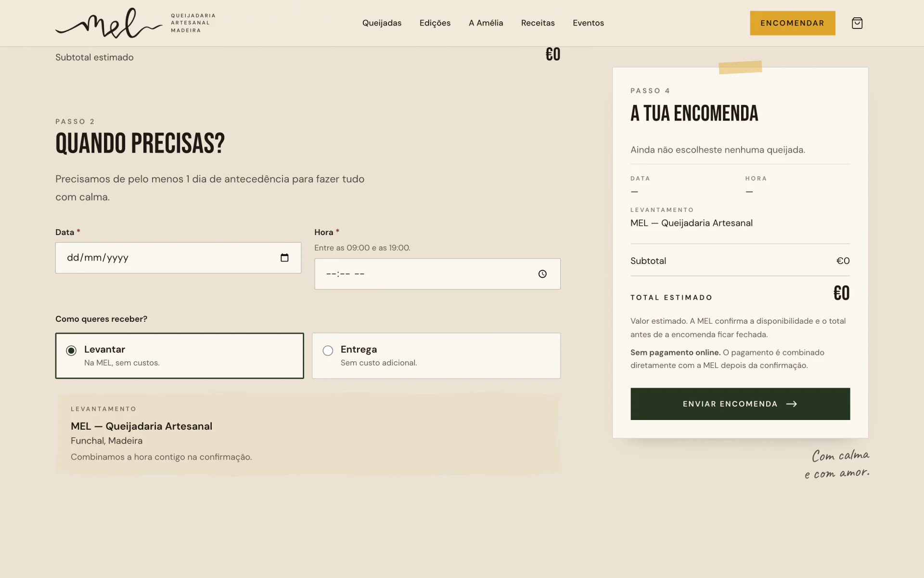Select the Levantar radio button
The width and height of the screenshot is (924, 578).
click(x=71, y=351)
